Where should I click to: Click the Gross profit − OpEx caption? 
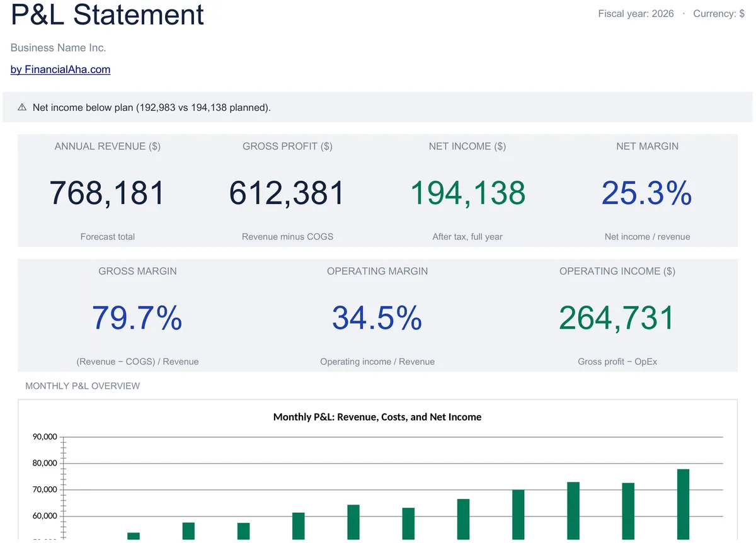[x=617, y=362]
